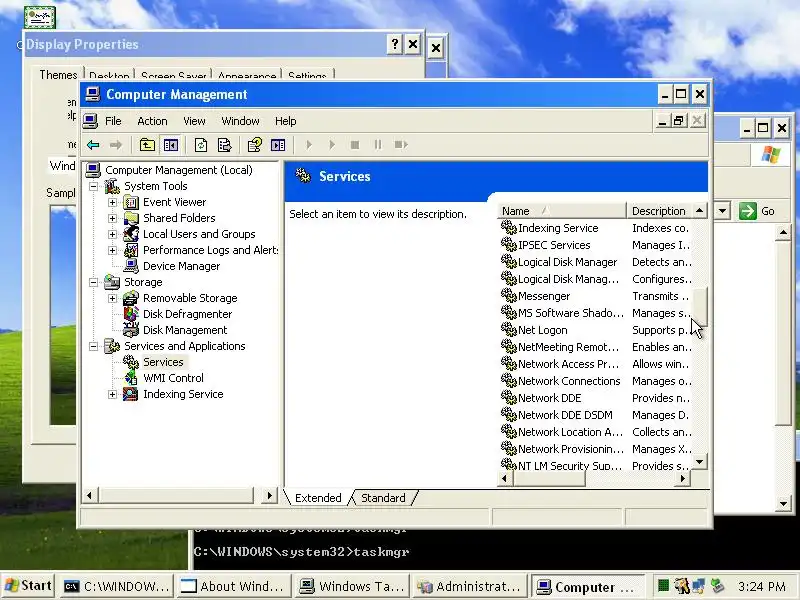Image resolution: width=800 pixels, height=600 pixels.
Task: Click the Up one level toolbar icon
Action: tap(147, 145)
